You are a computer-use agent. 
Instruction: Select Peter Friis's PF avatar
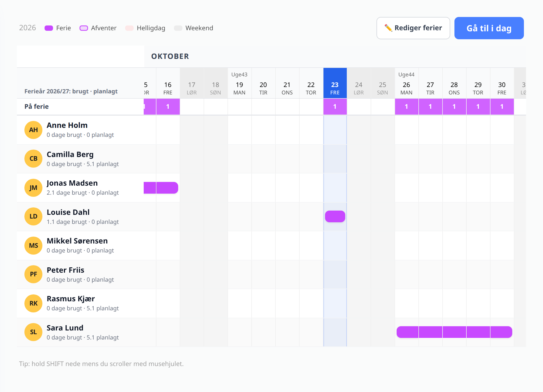pyautogui.click(x=33, y=274)
